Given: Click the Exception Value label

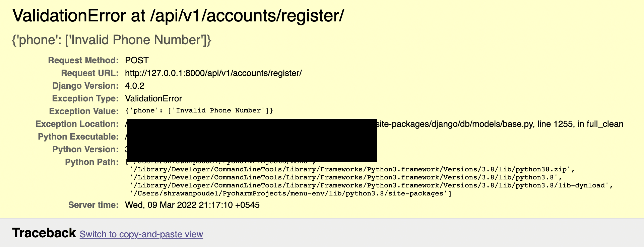Looking at the screenshot, I should [83, 111].
